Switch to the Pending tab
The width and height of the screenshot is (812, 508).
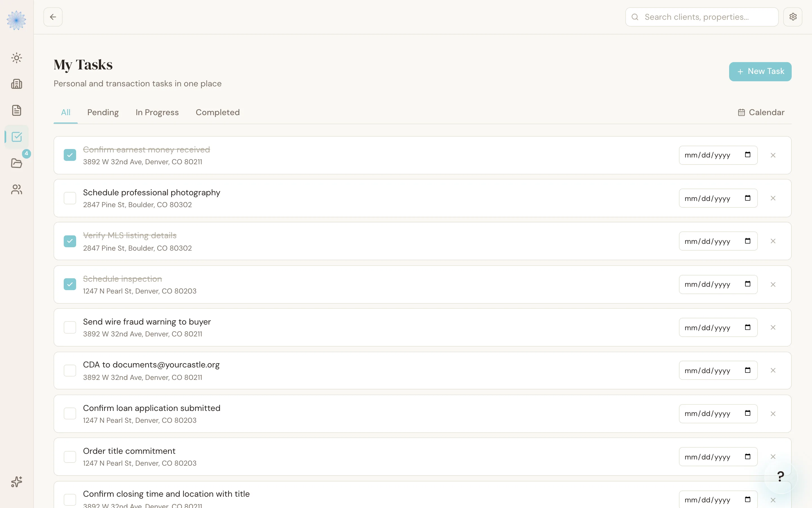tap(103, 112)
